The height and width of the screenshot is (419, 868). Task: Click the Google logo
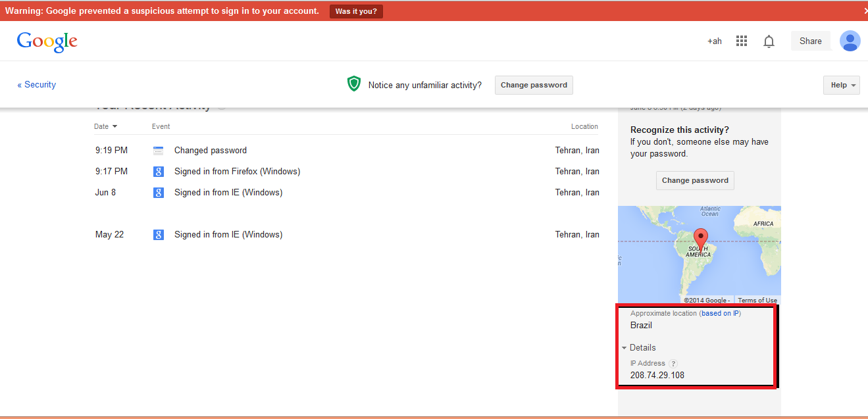pyautogui.click(x=47, y=41)
